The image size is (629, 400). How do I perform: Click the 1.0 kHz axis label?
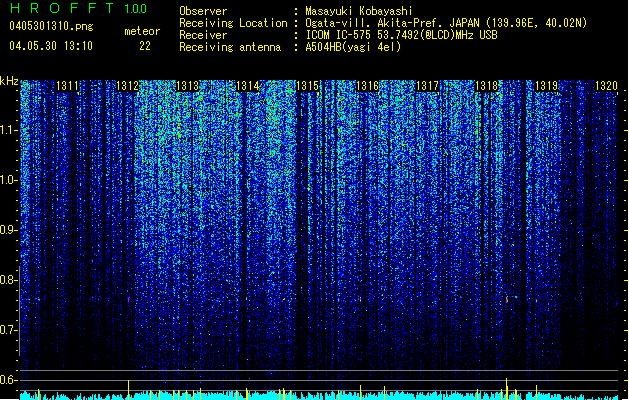click(x=9, y=180)
